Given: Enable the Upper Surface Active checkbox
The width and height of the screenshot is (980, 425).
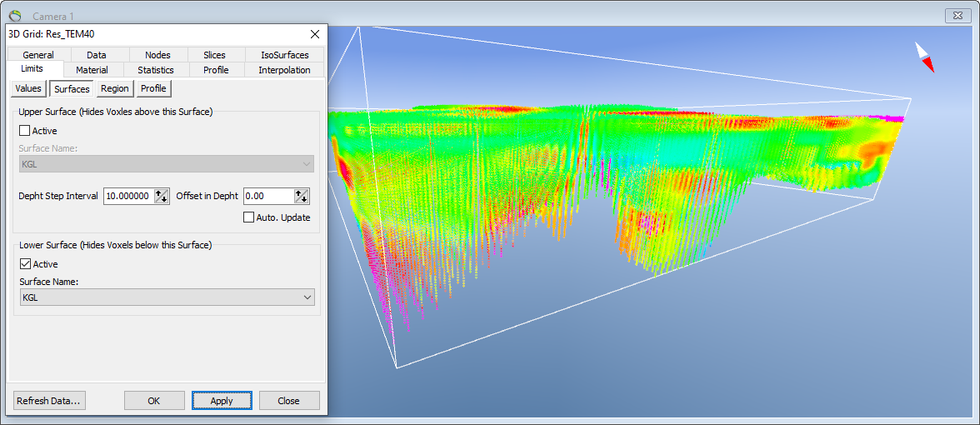Looking at the screenshot, I should (x=24, y=131).
